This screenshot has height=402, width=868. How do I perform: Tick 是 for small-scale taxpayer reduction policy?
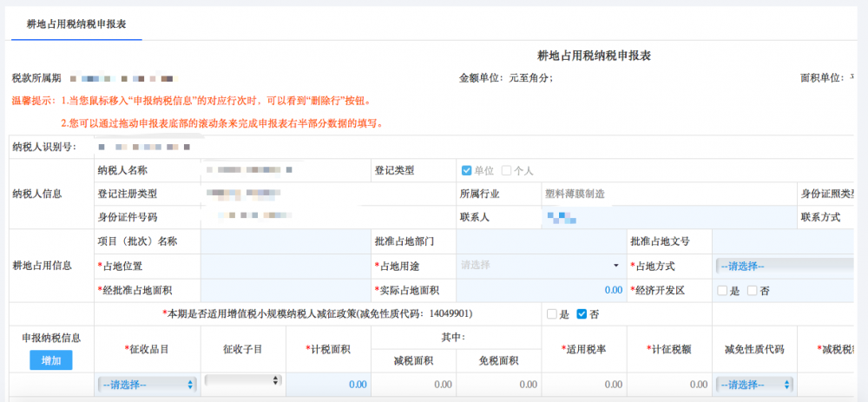tap(551, 314)
